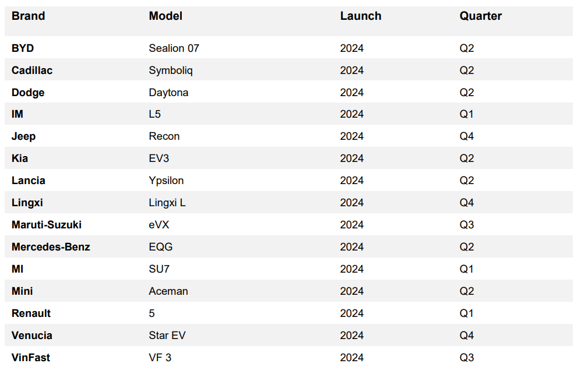The image size is (588, 374).
Task: Select the Jeep brand cell
Action: (23, 136)
